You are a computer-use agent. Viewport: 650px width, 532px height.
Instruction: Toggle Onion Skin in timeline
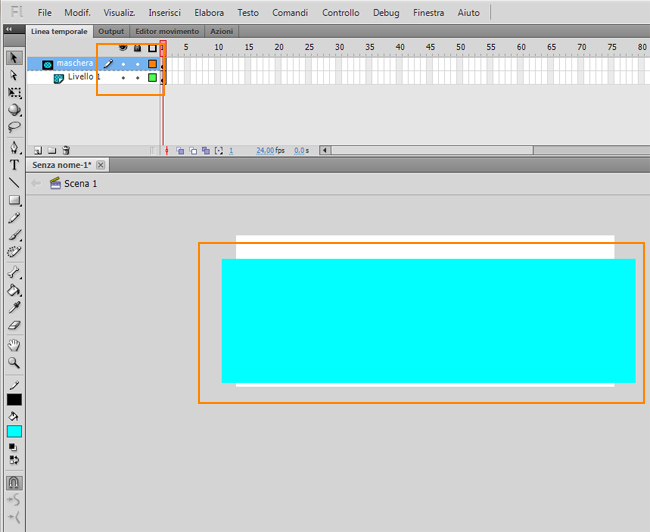tap(180, 151)
